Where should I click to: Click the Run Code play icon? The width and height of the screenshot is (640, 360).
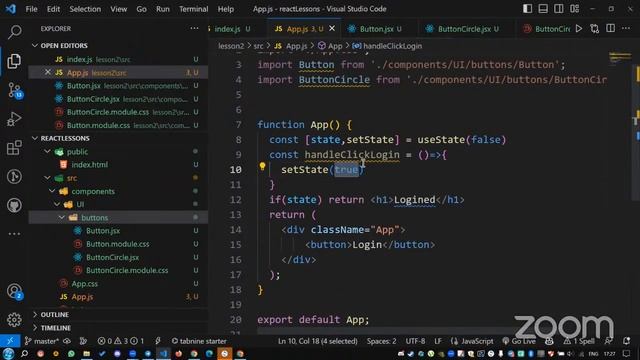coord(579,29)
